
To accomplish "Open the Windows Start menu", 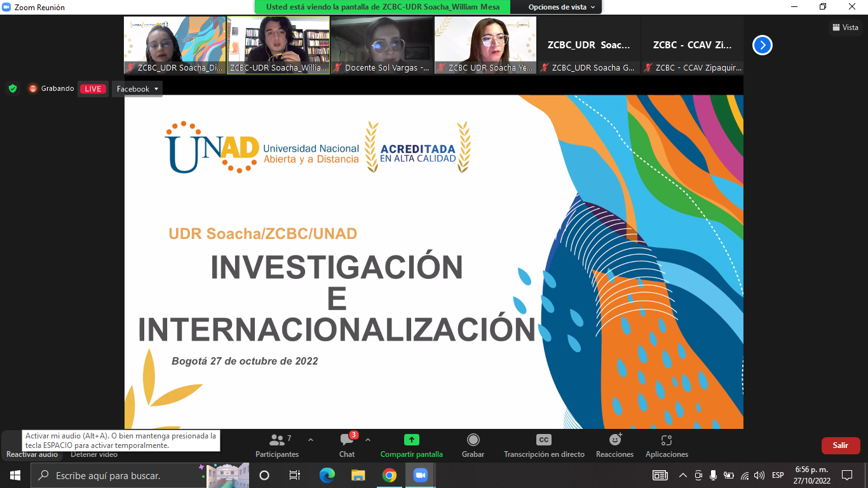I will (x=15, y=475).
